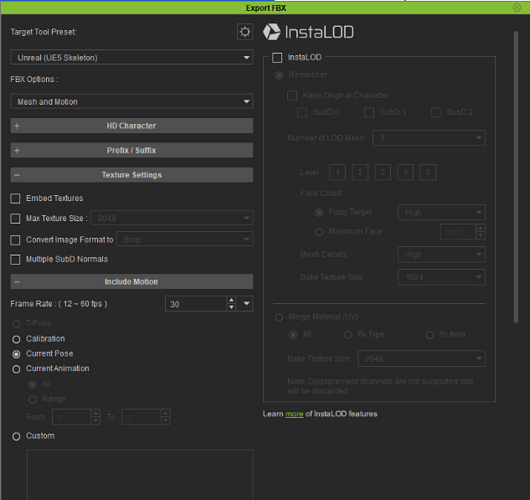Check Multiple SubD Normals option
This screenshot has width=530, height=500.
(15, 260)
